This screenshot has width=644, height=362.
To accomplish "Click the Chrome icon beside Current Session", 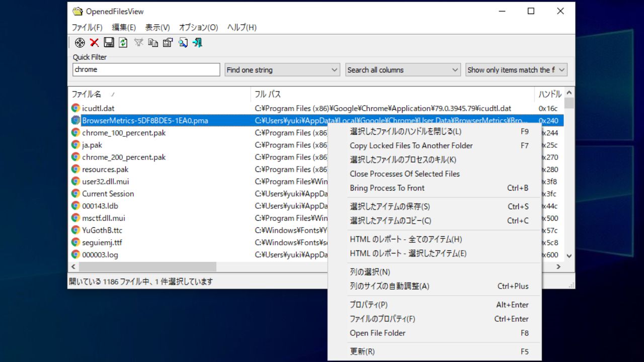I will pos(75,194).
